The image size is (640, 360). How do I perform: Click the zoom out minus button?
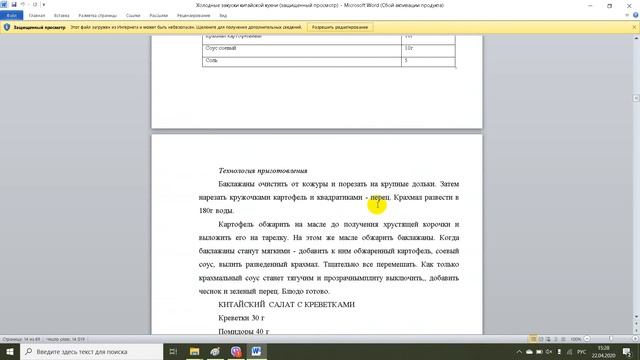[x=587, y=339]
